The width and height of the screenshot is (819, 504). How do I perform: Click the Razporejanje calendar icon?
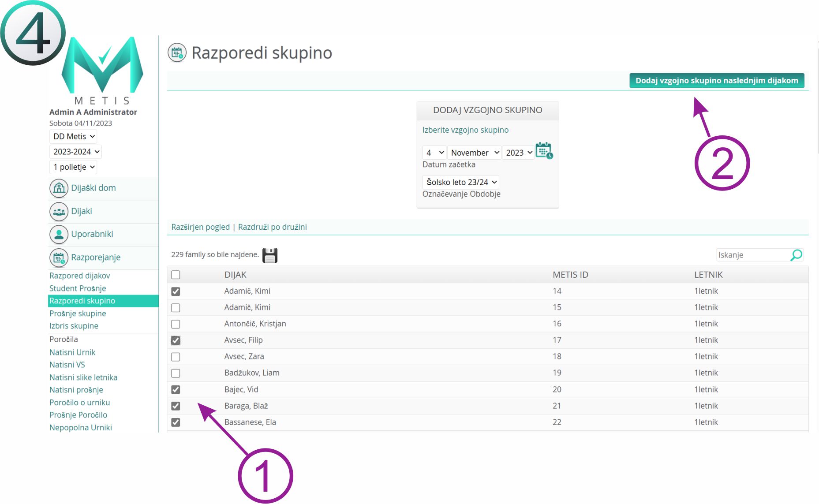[x=59, y=258]
